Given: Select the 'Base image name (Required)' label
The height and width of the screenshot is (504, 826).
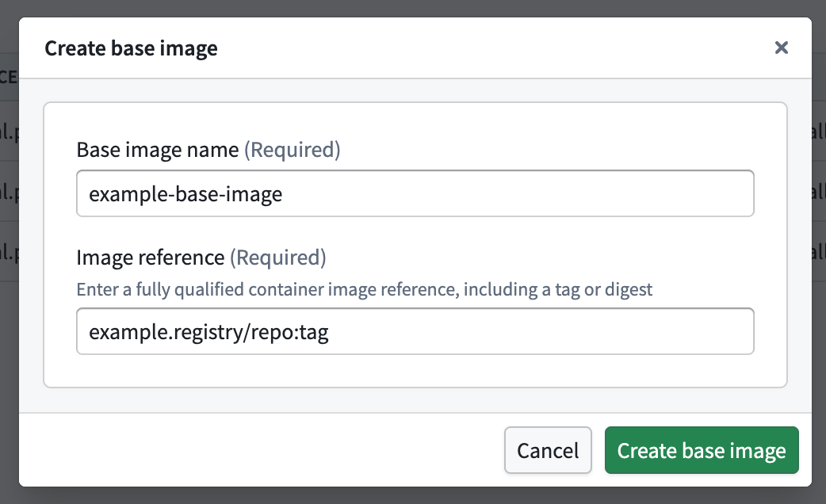Looking at the screenshot, I should point(208,150).
